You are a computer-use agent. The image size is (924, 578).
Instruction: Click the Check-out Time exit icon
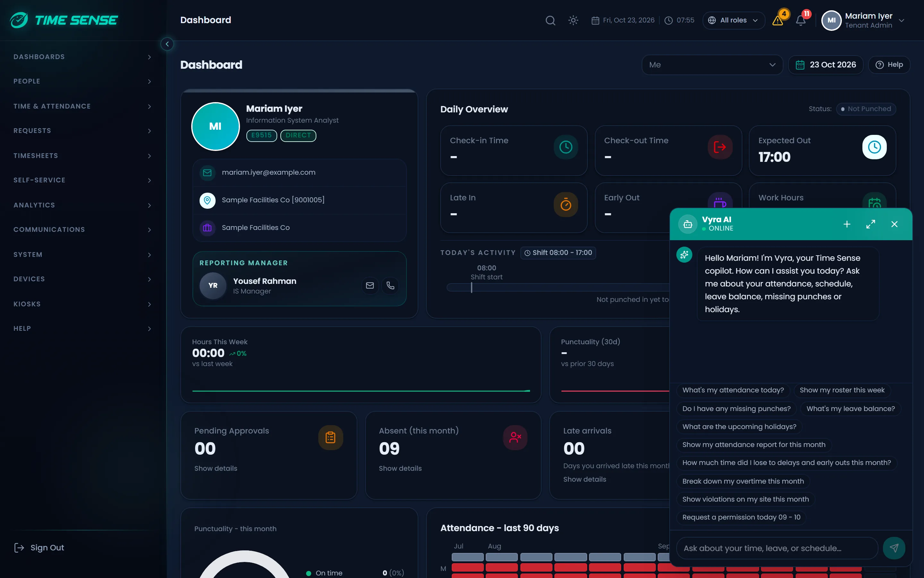720,147
